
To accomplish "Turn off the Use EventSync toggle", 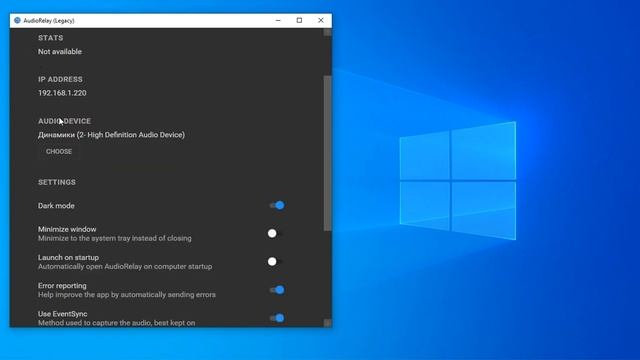I will pos(277,318).
